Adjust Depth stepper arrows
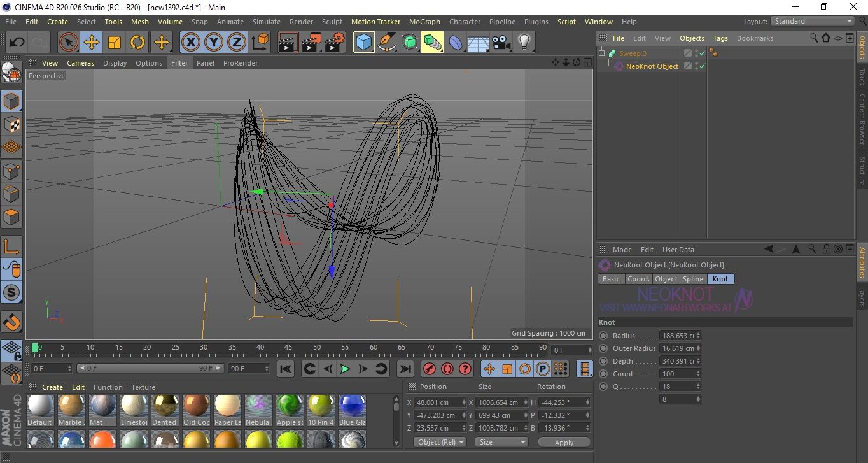The height and width of the screenshot is (463, 868). coord(699,361)
